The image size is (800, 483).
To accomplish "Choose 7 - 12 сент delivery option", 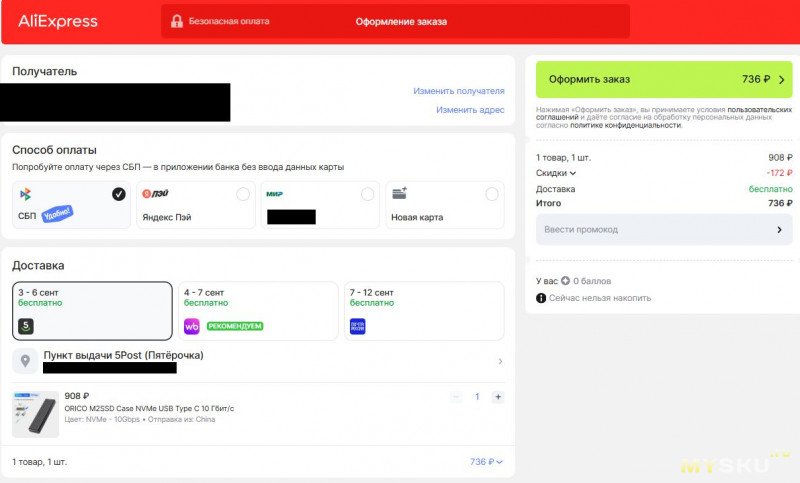I will [424, 311].
